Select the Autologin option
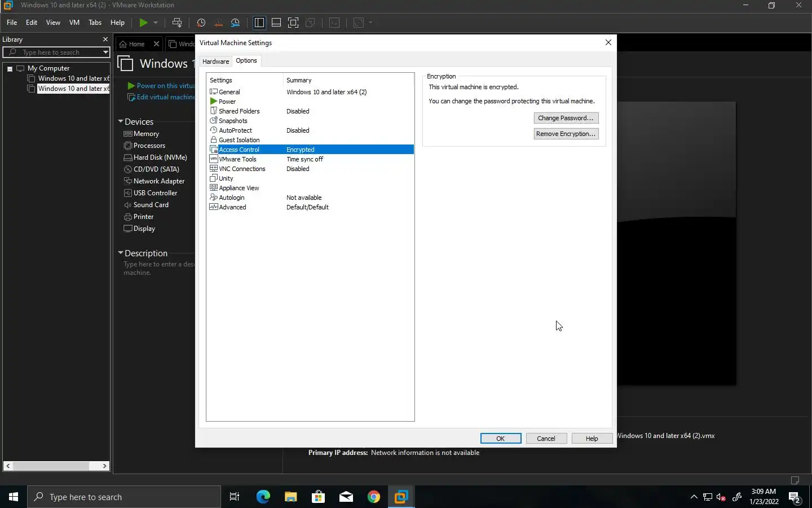Image resolution: width=812 pixels, height=508 pixels. (x=231, y=198)
